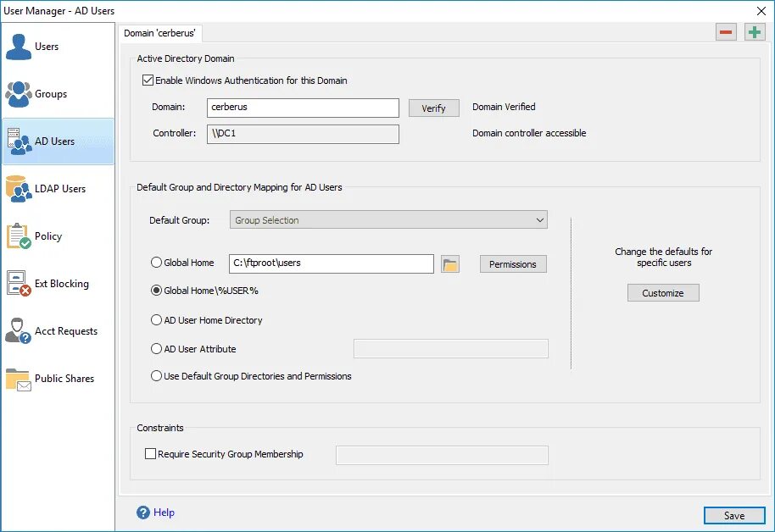Choose AD User Home Directory option
Screen dimensions: 775x532
pyautogui.click(x=156, y=320)
